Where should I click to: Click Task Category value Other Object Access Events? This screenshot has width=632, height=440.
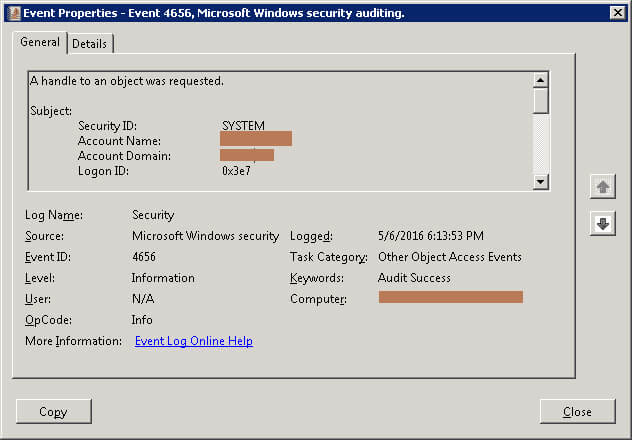click(450, 257)
